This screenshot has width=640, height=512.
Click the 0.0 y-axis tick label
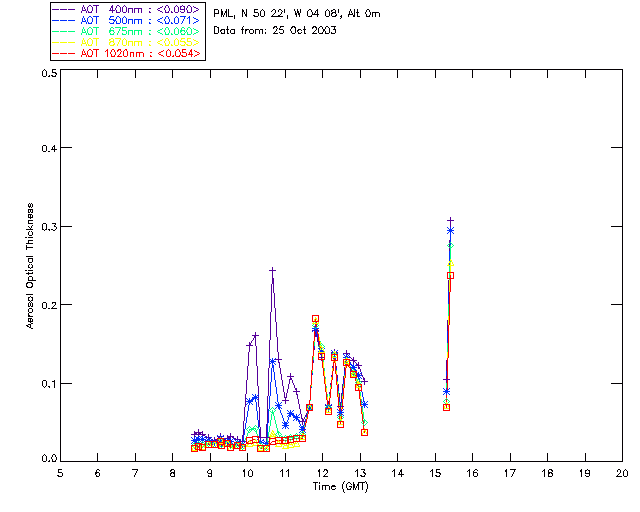click(49, 459)
